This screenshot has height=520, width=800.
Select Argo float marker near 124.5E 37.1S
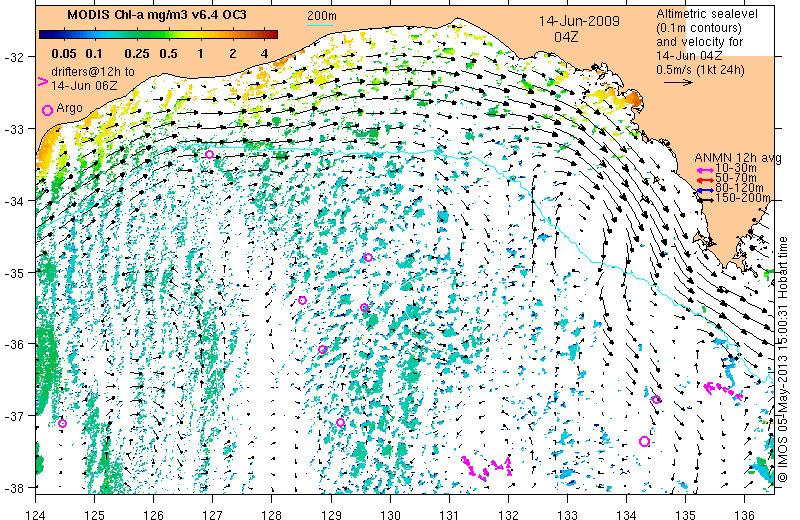tap(62, 424)
